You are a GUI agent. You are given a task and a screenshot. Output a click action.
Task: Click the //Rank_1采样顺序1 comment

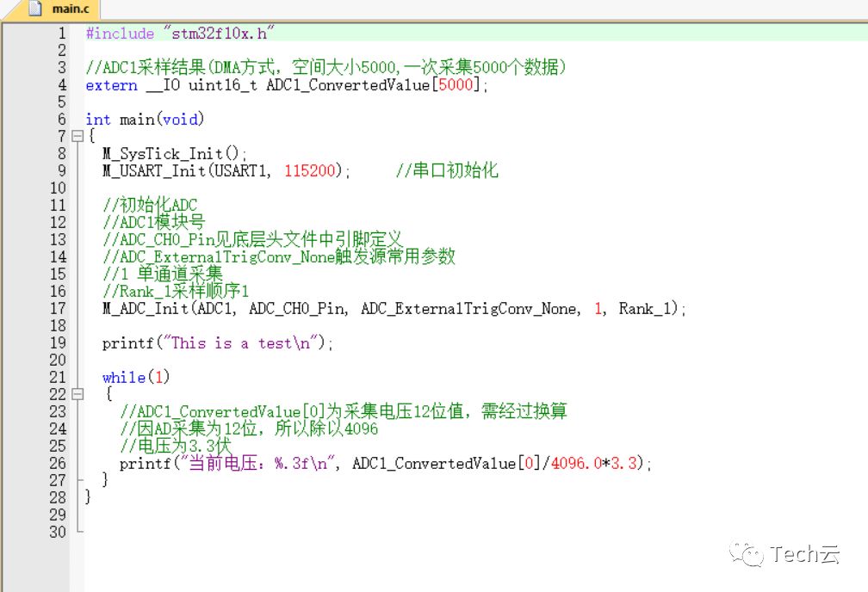176,291
